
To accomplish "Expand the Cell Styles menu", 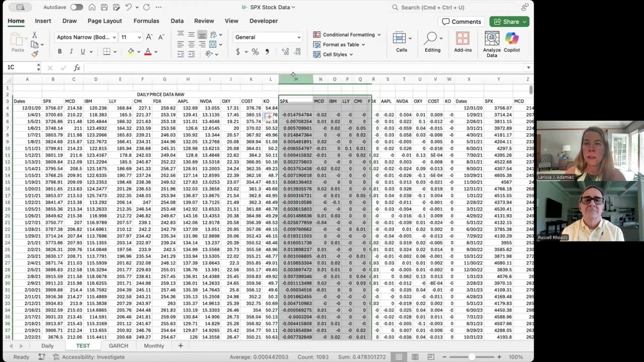I will coord(333,54).
